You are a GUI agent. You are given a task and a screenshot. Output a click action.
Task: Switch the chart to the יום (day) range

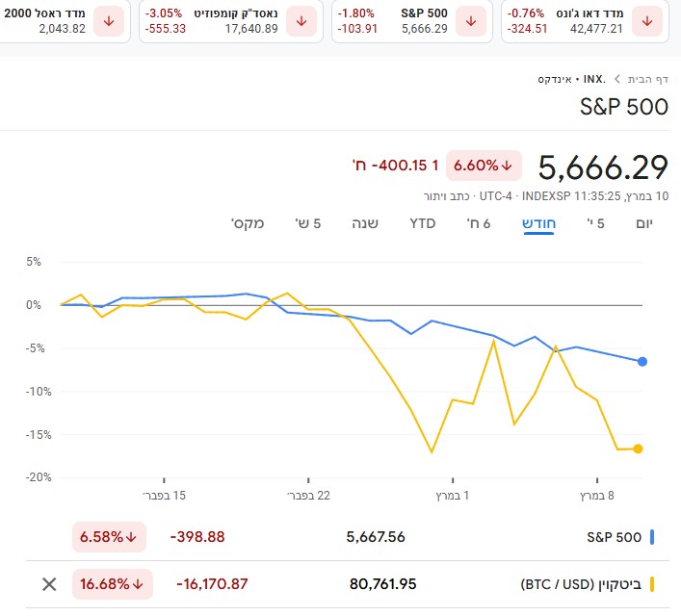[644, 223]
